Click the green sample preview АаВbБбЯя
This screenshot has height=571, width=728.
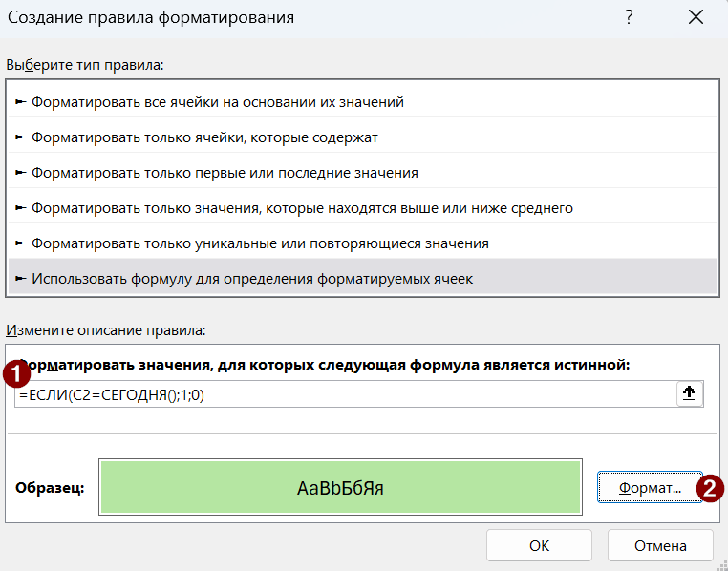pos(340,487)
